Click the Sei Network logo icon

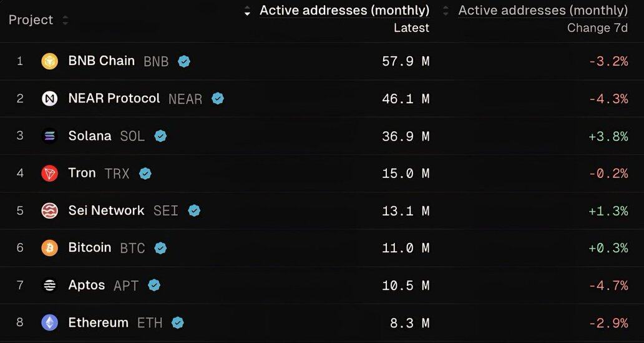click(x=49, y=211)
